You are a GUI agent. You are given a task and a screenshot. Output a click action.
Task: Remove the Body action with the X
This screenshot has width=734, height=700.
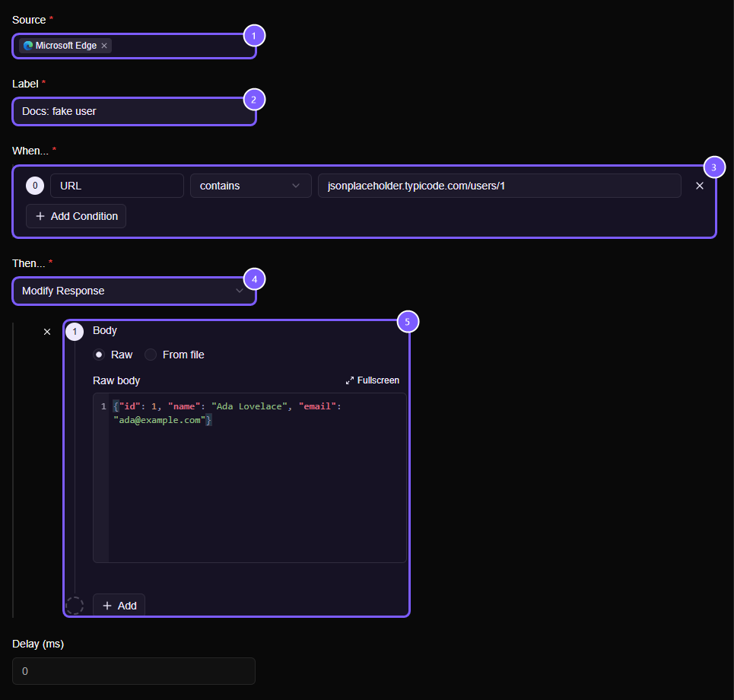(x=47, y=332)
